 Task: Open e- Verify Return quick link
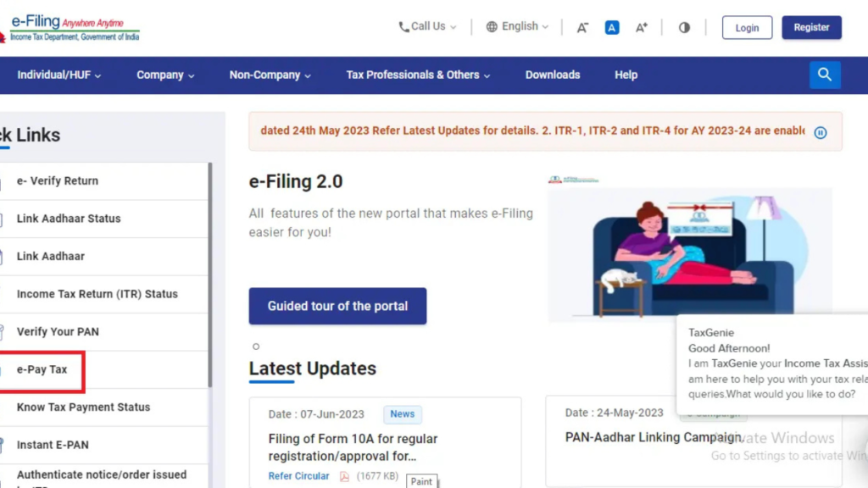(103, 181)
